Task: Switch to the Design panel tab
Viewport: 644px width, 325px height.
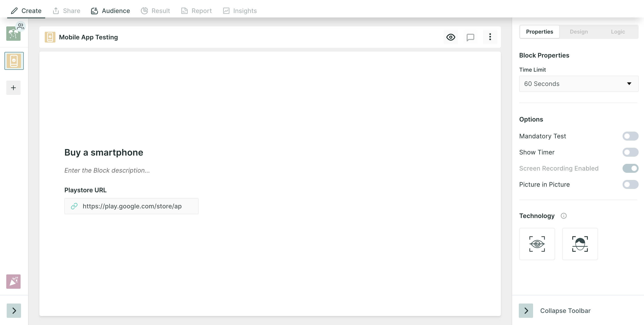Action: [x=578, y=32]
